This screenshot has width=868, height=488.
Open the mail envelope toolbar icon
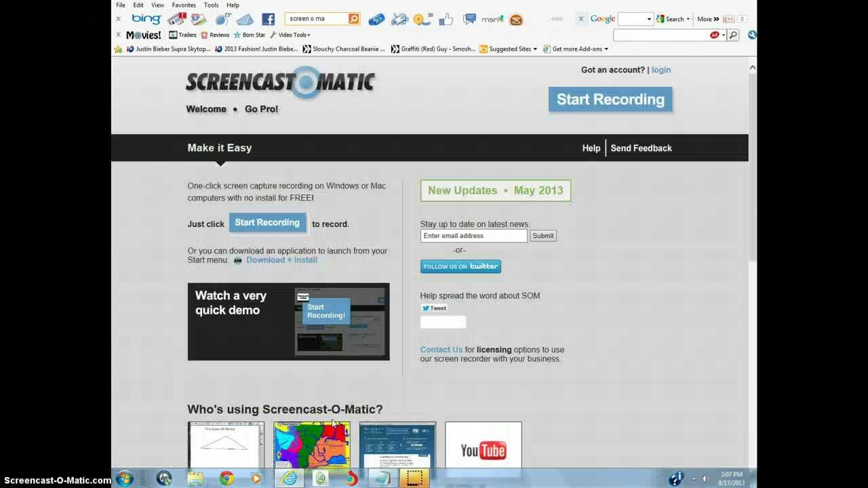point(244,19)
